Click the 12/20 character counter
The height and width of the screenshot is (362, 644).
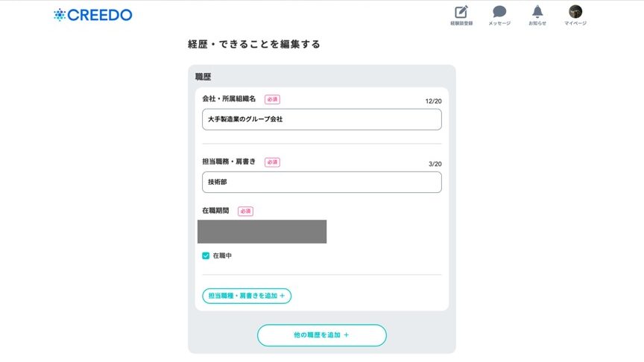433,101
